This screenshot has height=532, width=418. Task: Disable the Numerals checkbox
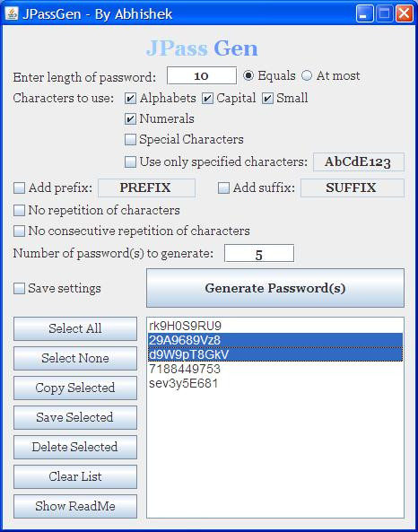130,119
